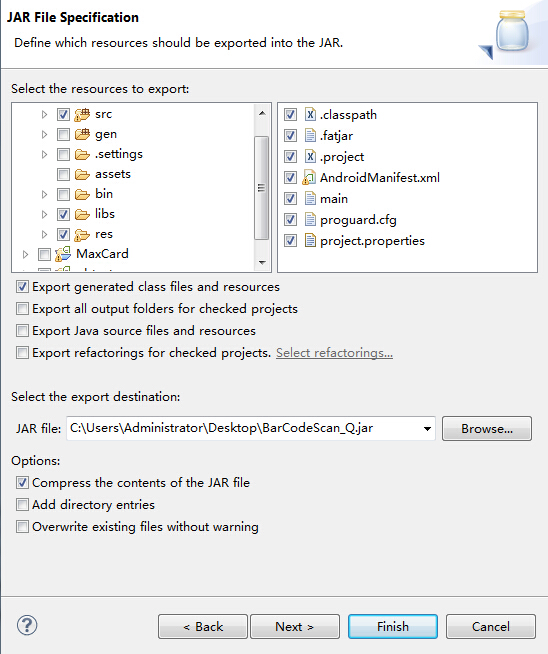Check the bin folder checkbox

[x=63, y=194]
